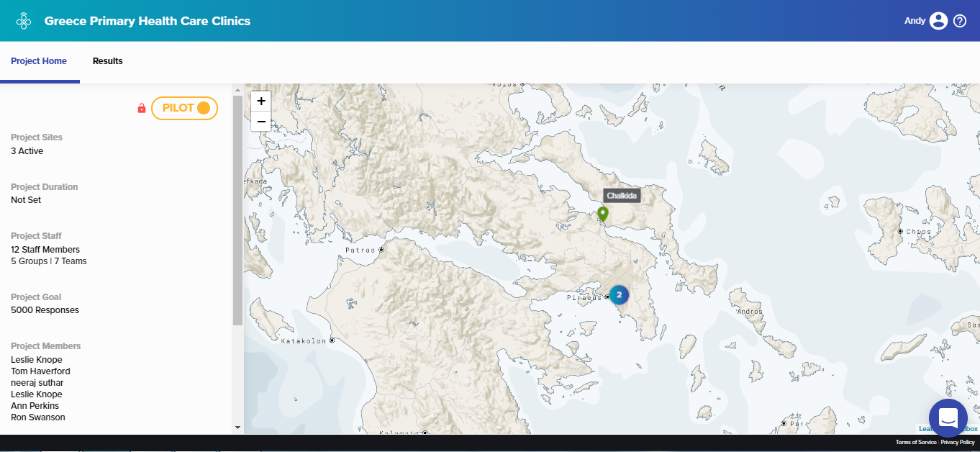
Task: Open the chat support bubble
Action: click(948, 418)
